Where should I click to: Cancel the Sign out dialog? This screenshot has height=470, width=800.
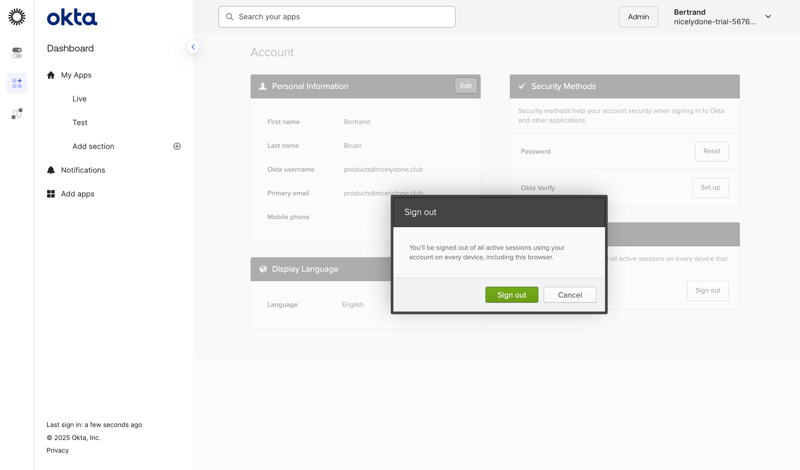tap(569, 295)
